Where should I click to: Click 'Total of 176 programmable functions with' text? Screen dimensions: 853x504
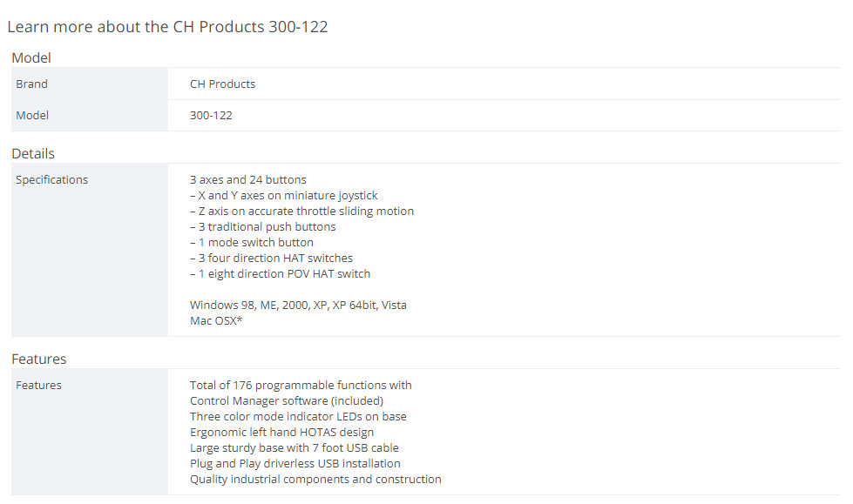point(301,385)
